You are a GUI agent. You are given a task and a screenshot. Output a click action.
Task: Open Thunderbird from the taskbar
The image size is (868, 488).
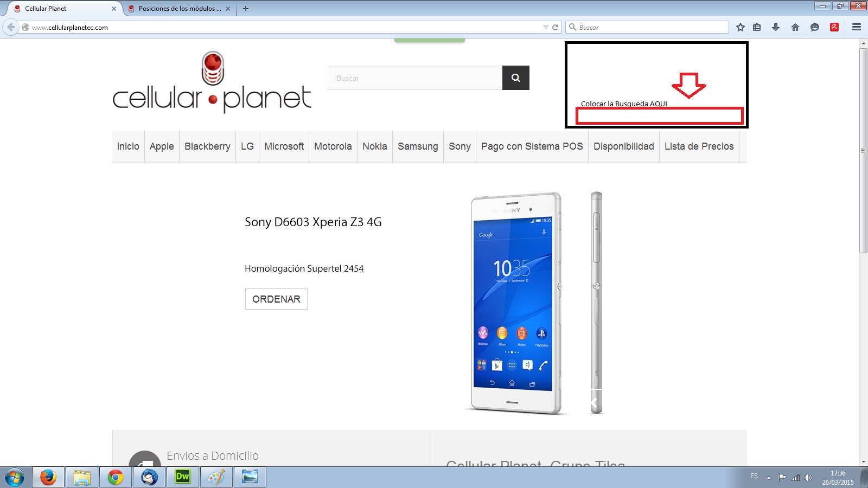coord(149,478)
